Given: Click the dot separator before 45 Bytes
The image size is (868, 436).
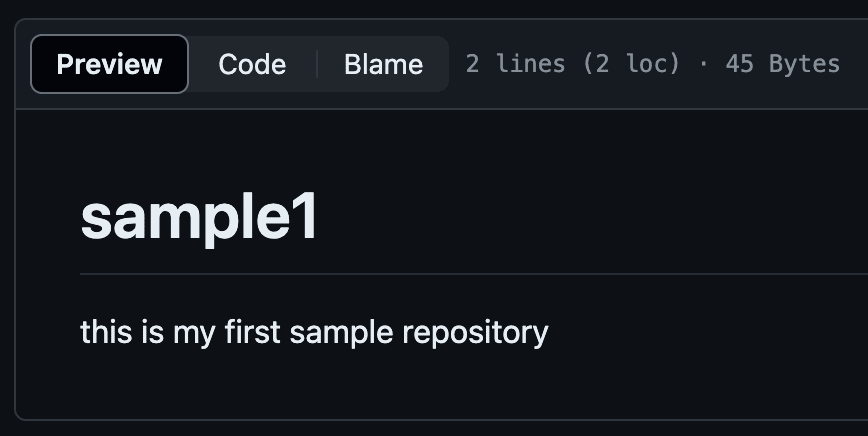Looking at the screenshot, I should (x=703, y=64).
